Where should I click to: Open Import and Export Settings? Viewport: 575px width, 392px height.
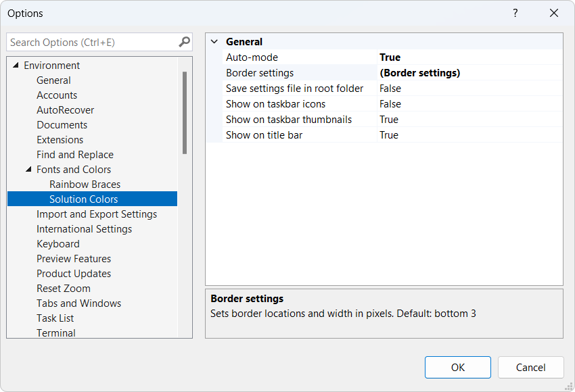coord(97,214)
